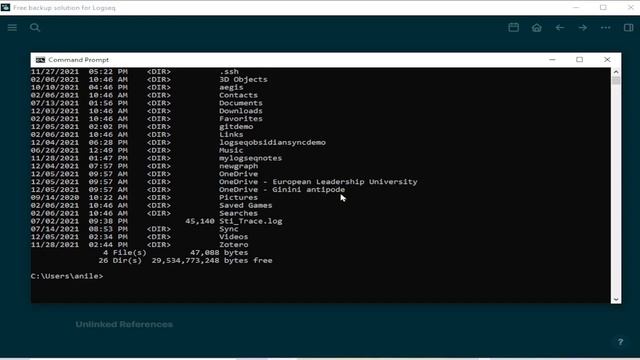Viewport: 640px width, 360px height.
Task: Toggle the Logseq right sidebar panel
Action: pos(629,27)
